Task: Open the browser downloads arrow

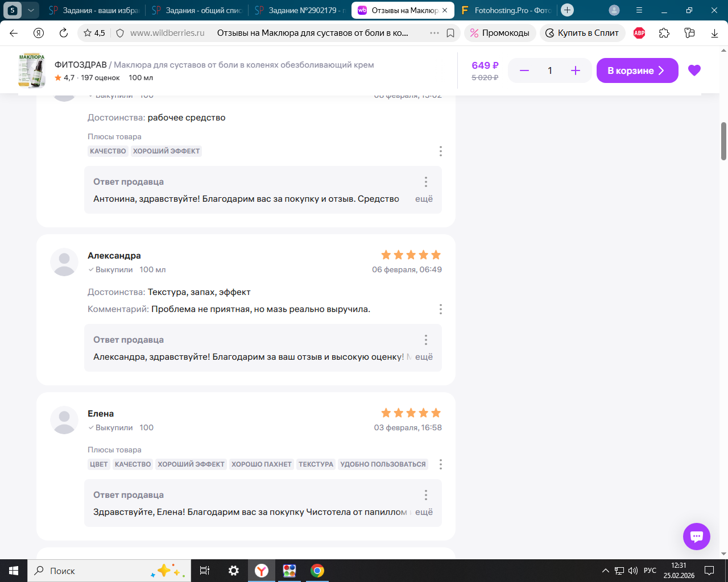Action: coord(714,33)
